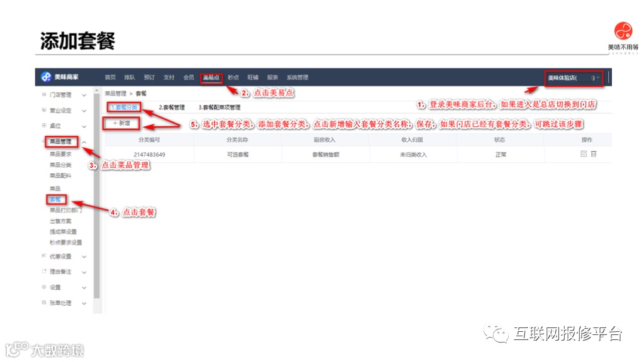Click the 桌位 sidebar icon
644x362 pixels.
(44, 125)
